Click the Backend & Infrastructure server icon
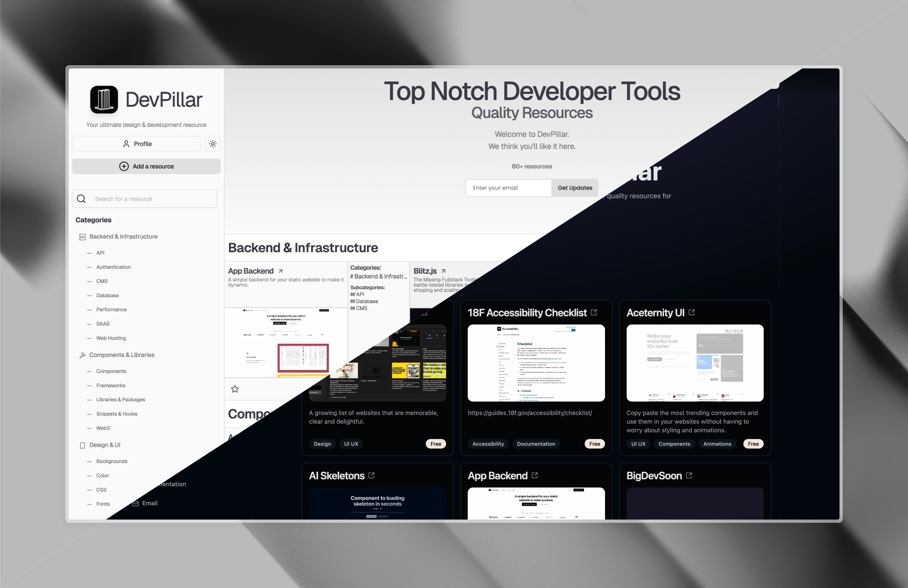This screenshot has width=908, height=588. click(82, 237)
